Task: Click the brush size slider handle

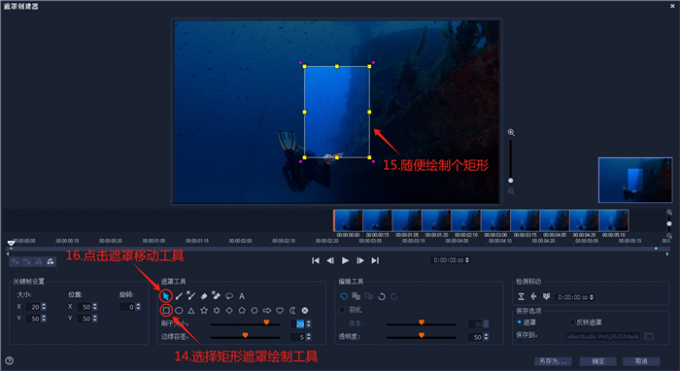Action: pos(266,322)
